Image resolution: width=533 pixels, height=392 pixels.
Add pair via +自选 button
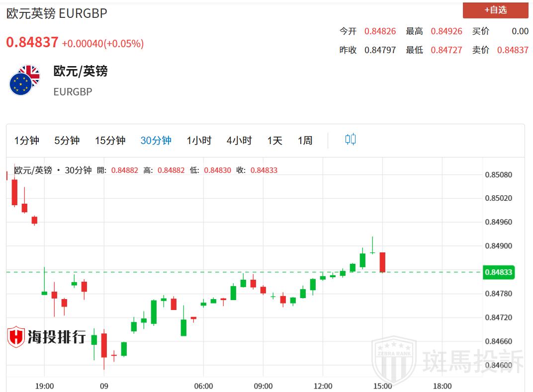click(x=495, y=10)
